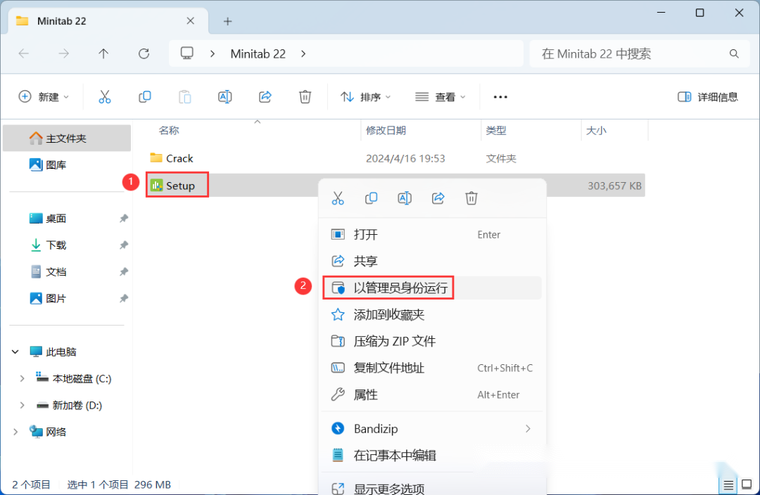This screenshot has width=760, height=495.
Task: Click Minitab 22 in the address bar
Action: tap(258, 53)
